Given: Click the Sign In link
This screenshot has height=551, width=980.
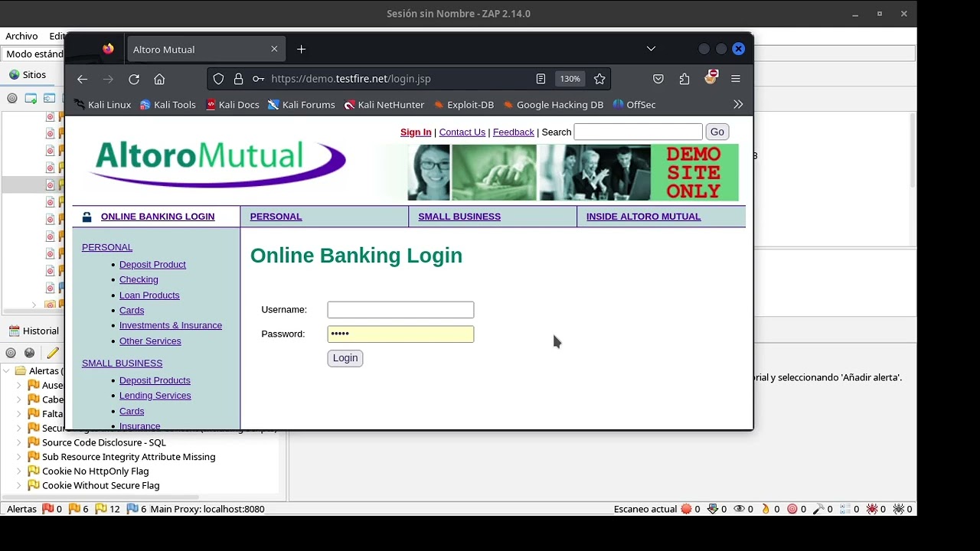Looking at the screenshot, I should 416,132.
